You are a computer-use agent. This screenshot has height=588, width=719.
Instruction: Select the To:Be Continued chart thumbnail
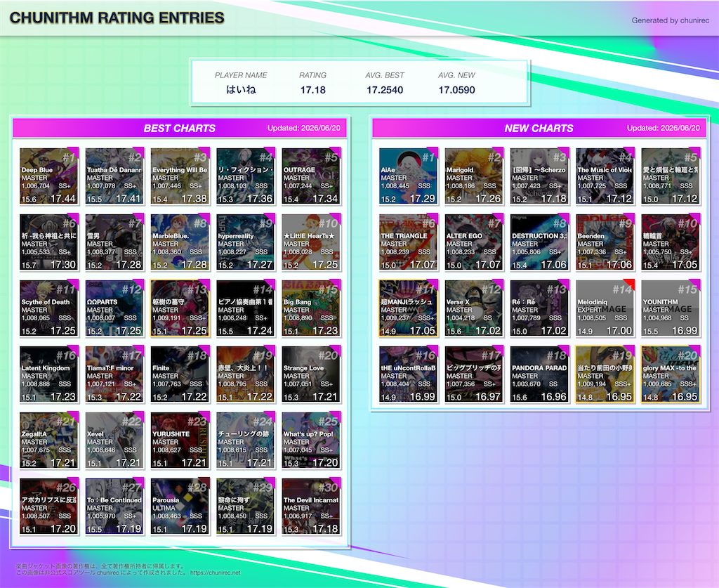(x=114, y=507)
